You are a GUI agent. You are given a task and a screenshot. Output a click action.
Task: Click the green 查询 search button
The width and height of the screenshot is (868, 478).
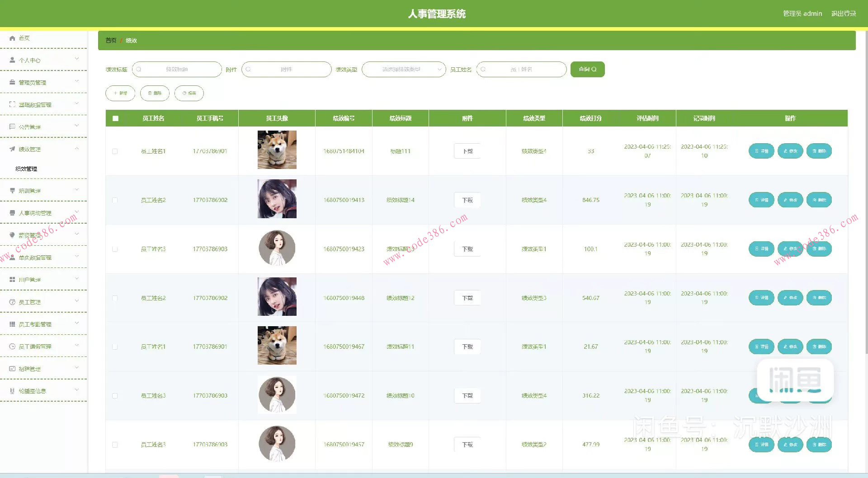[x=588, y=70]
